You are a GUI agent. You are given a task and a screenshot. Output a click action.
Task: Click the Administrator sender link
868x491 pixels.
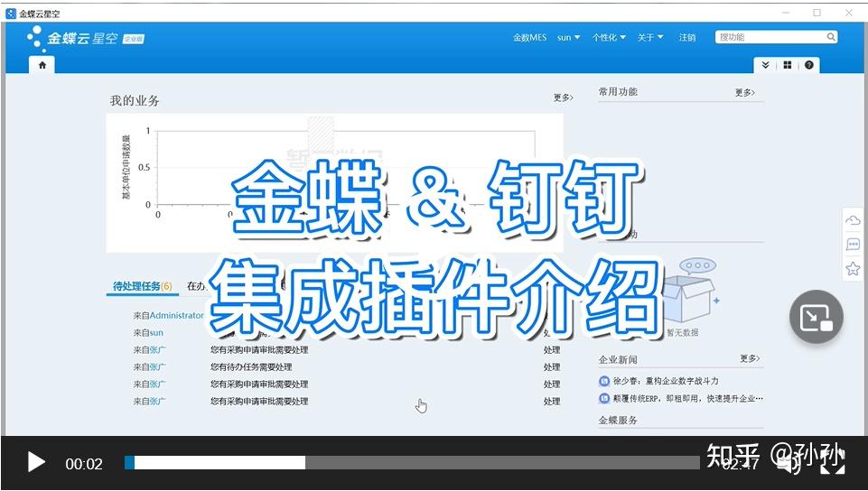(x=177, y=315)
